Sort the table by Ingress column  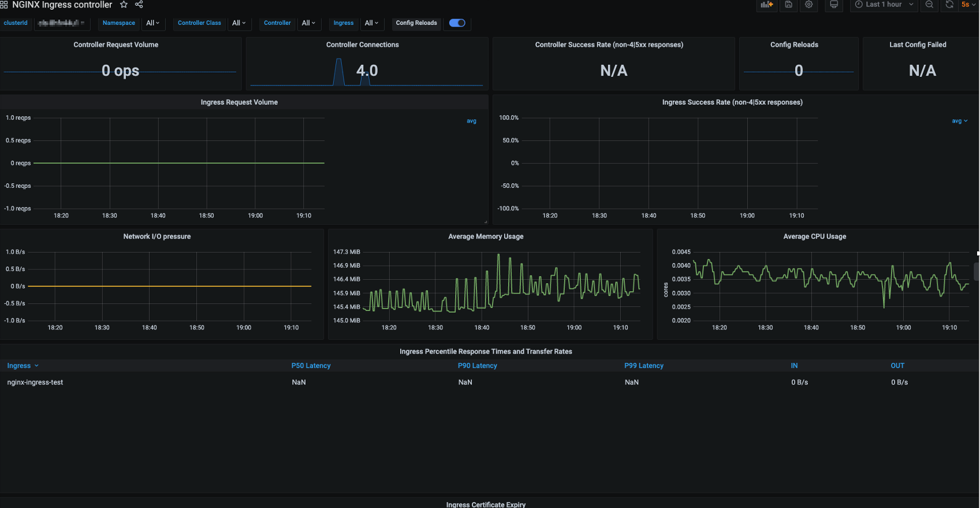pyautogui.click(x=19, y=366)
